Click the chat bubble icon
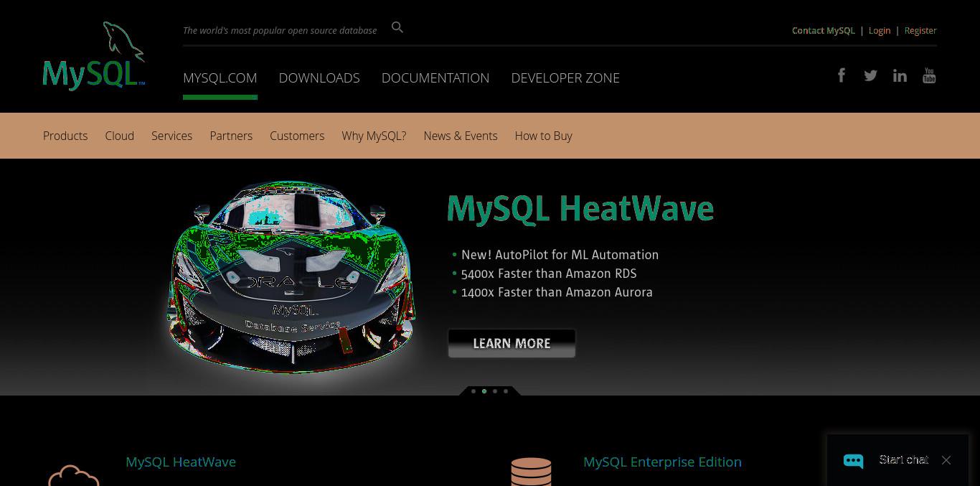Screen dimensions: 980x486 (853, 460)
